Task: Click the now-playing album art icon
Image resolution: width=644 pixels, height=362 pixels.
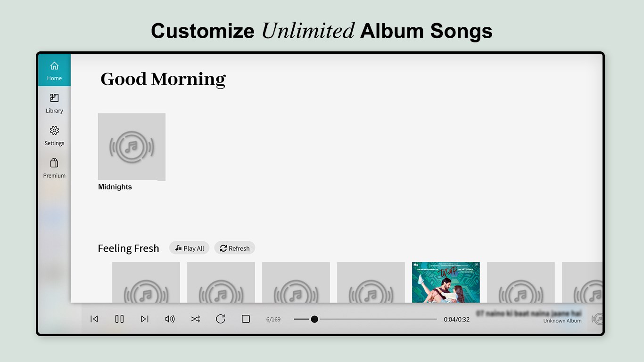Action: click(598, 319)
